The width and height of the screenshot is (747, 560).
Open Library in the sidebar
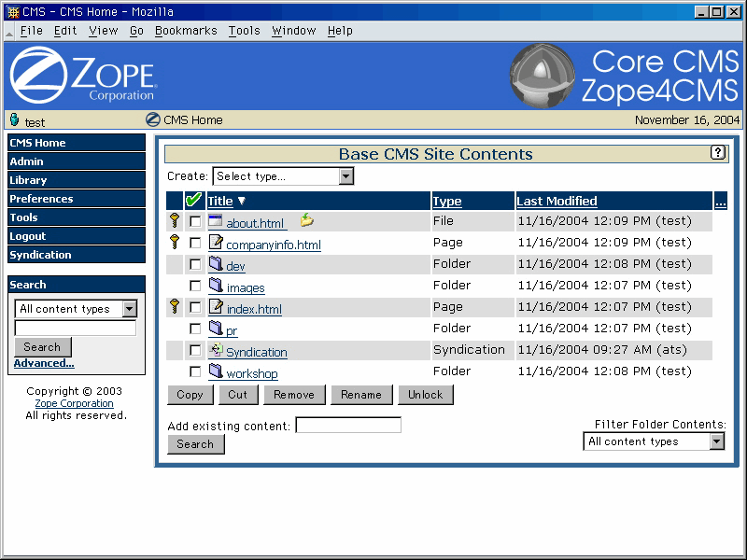[x=77, y=180]
